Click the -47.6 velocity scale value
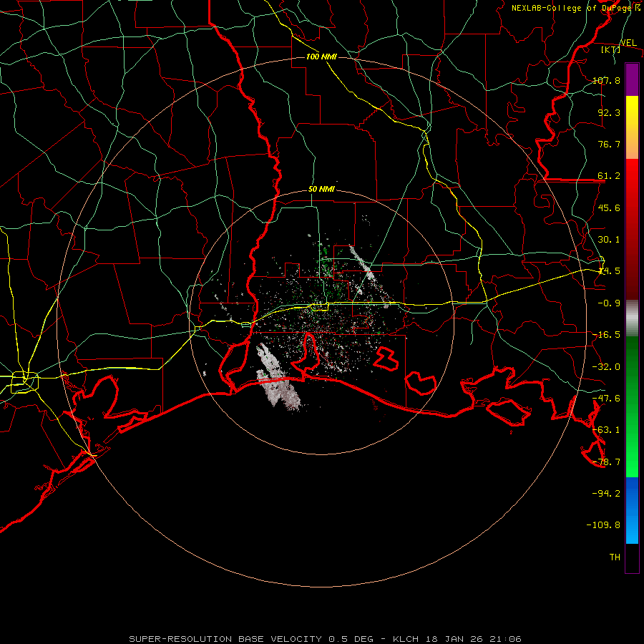Screen dimensions: 644x644 coord(606,399)
